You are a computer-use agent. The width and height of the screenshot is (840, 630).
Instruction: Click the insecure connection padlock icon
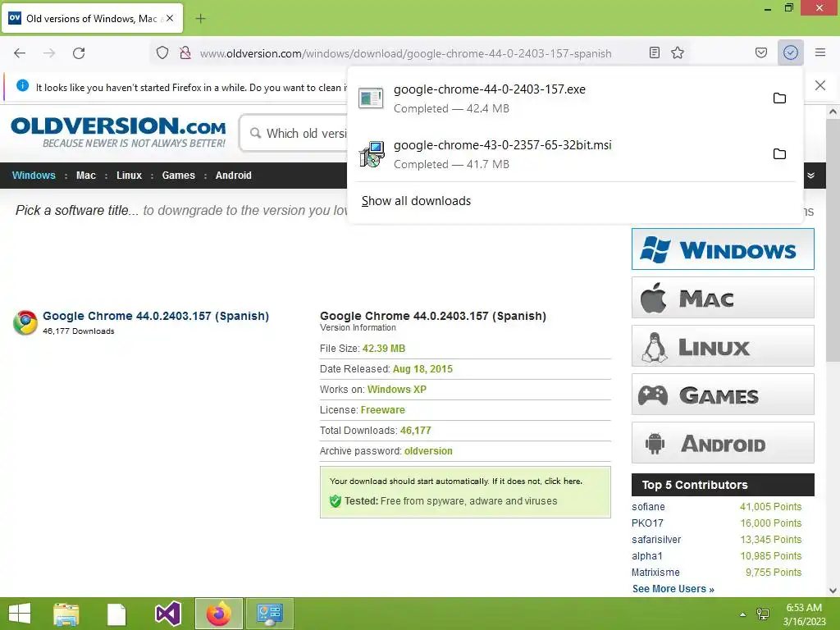[185, 53]
